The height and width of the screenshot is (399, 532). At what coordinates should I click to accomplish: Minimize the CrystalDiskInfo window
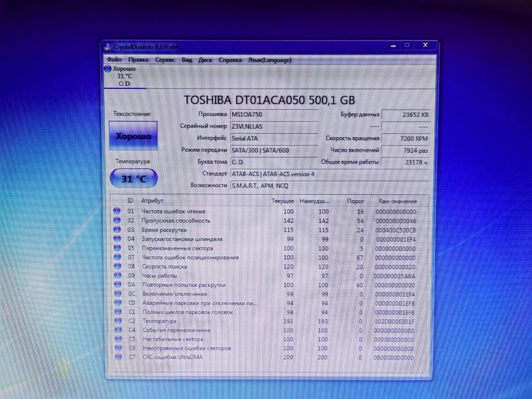(393, 46)
